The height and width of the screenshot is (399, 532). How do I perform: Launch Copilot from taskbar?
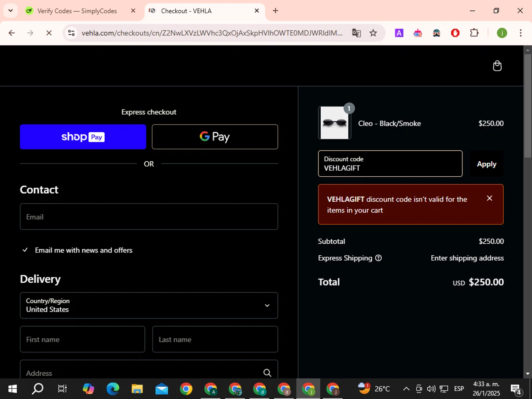pos(88,389)
